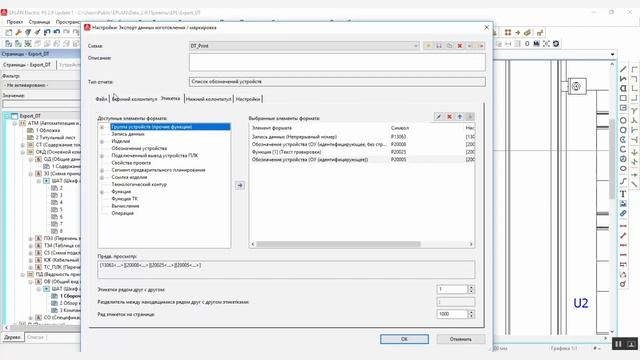Open the Проект menu
Image resolution: width=640 pixels, height=360 pixels.
[15, 22]
